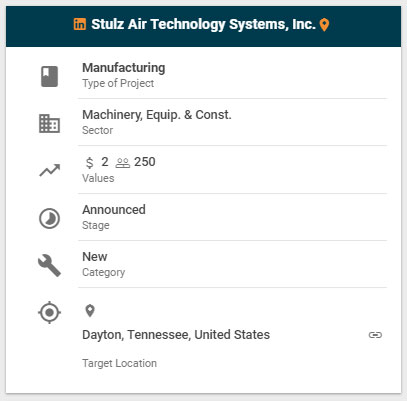Screen dimensions: 407x401
Task: Click the Dayton, Tennessee, United States text
Action: 176,335
